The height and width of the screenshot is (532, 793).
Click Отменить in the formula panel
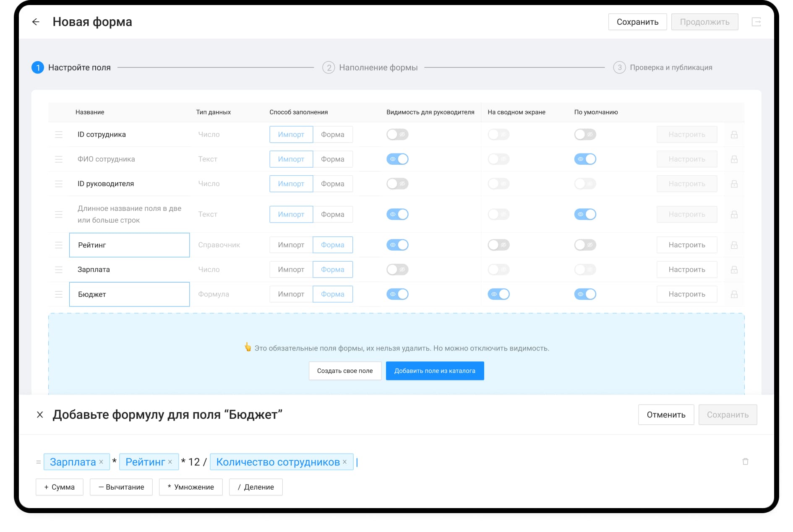point(666,415)
